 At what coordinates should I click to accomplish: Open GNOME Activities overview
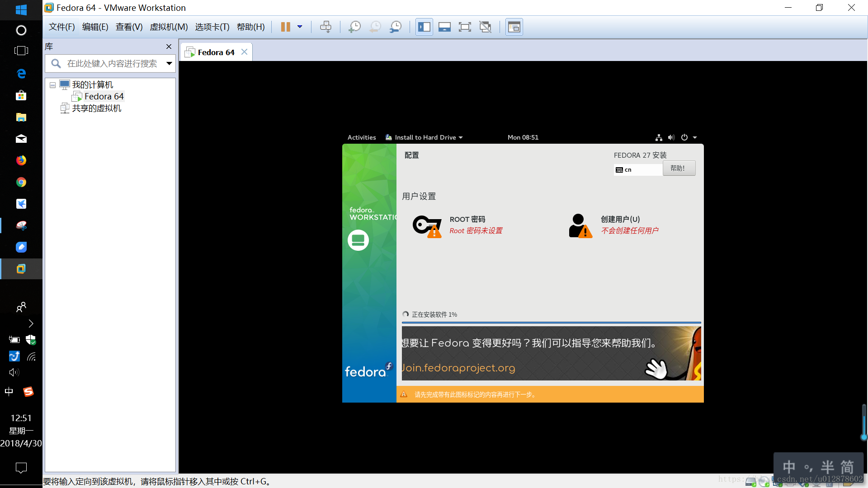tap(362, 137)
